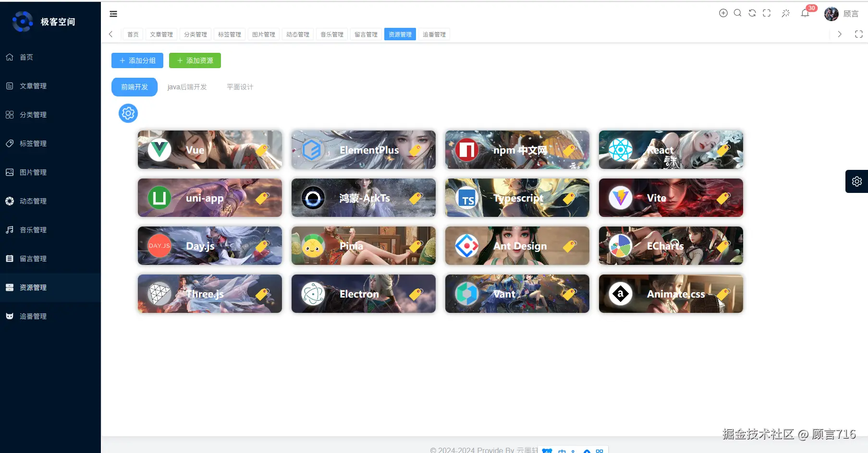The width and height of the screenshot is (868, 453).
Task: Click the tag icon on the ElementPlus card
Action: (x=416, y=150)
